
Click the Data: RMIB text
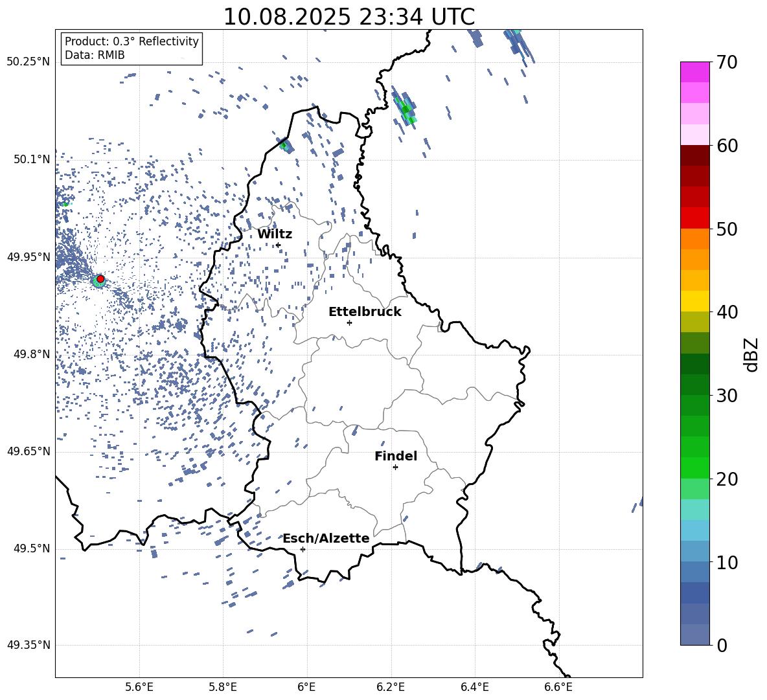click(95, 55)
